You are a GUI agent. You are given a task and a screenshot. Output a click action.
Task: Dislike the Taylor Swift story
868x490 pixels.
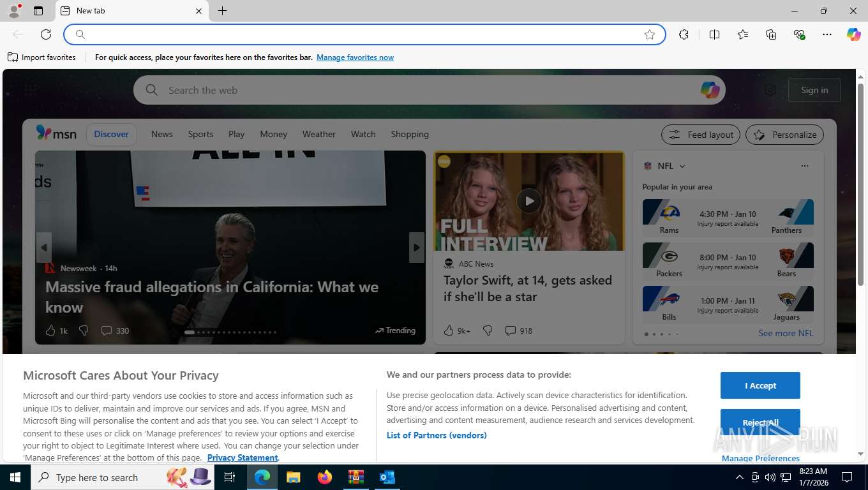point(488,330)
